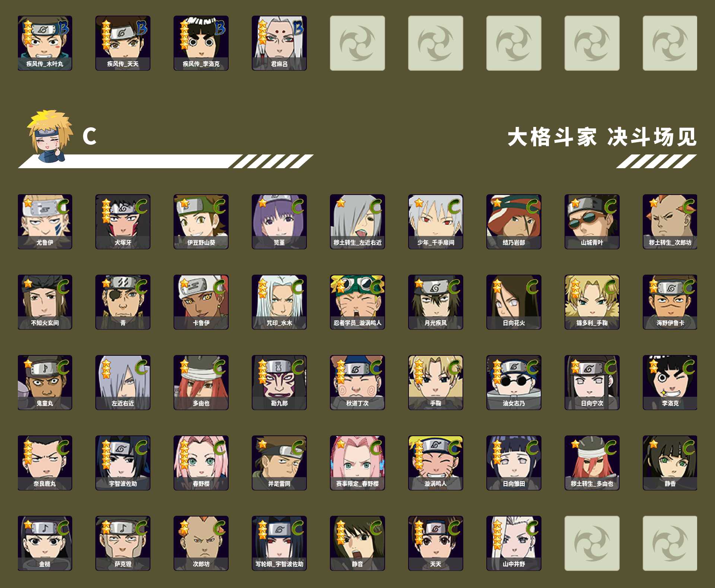Open the 忍者学员_漩涡鸣人 character tile
Viewport: 715px width, 588px height.
(357, 302)
